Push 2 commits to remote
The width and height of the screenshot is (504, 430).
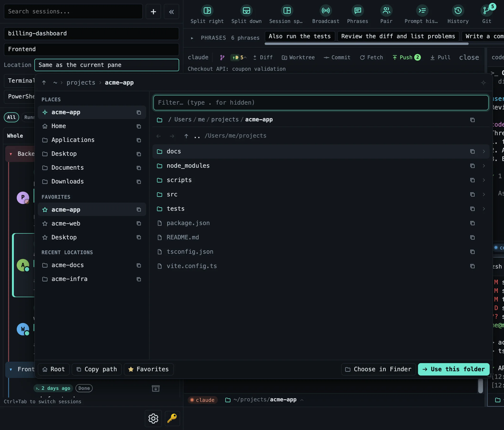407,57
